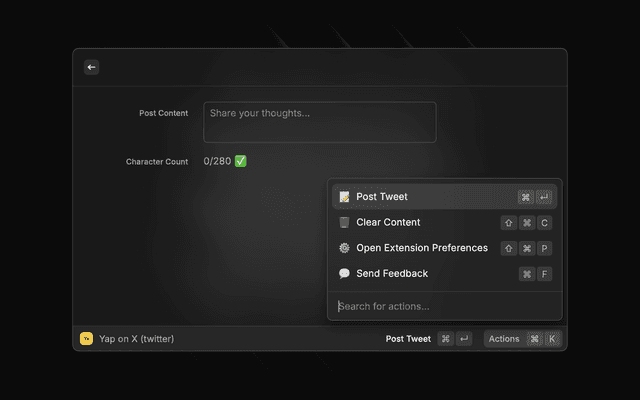This screenshot has width=640, height=400.
Task: Click the green checkmark beside character count
Action: point(241,161)
